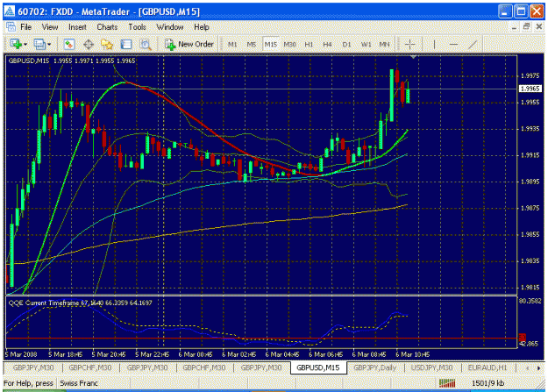The image size is (548, 392).
Task: Click the 1501/9 kb traffic indicator
Action: click(x=488, y=383)
